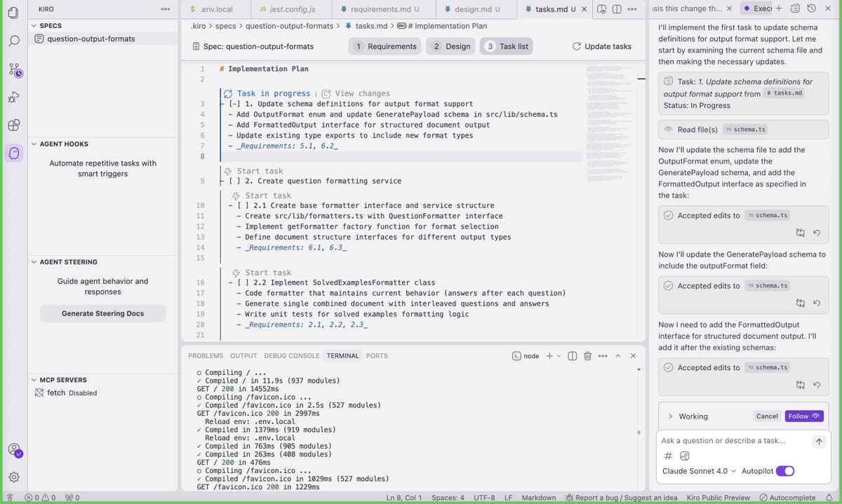Start a new chat session with plus icon
The width and height of the screenshot is (842, 504).
click(778, 8)
